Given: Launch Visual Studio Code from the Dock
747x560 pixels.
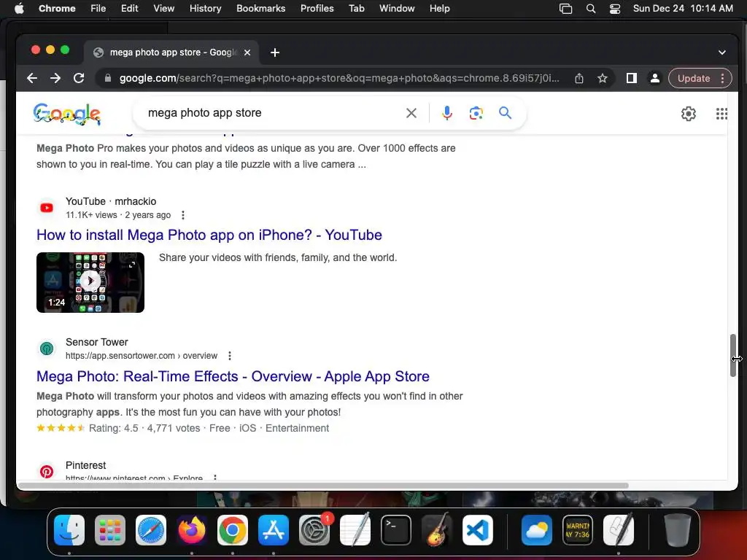Looking at the screenshot, I should point(477,530).
